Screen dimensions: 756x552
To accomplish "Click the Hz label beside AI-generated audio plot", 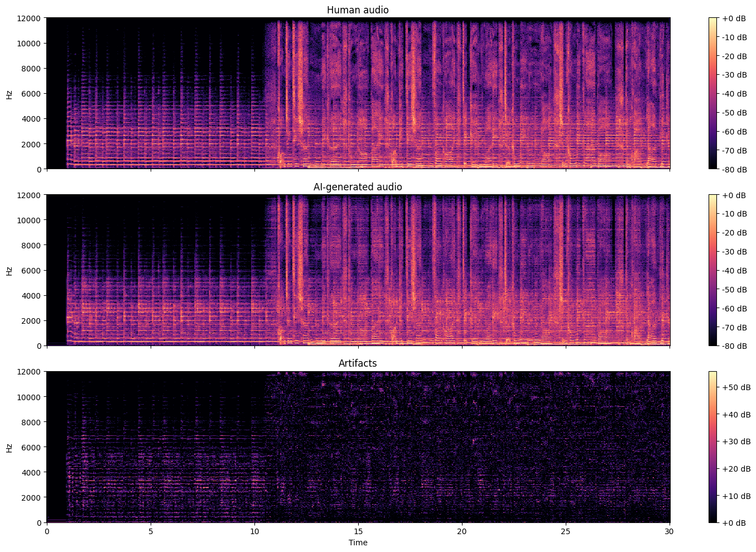I will pos(9,270).
